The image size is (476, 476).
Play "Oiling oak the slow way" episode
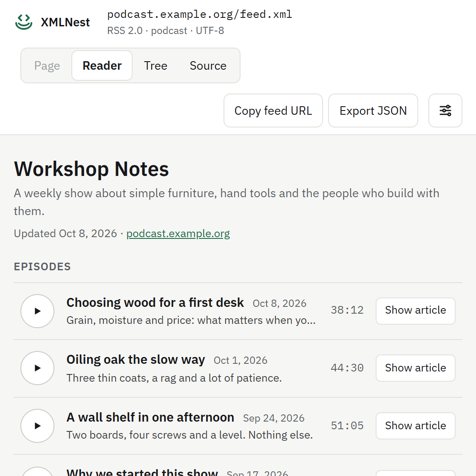(37, 368)
